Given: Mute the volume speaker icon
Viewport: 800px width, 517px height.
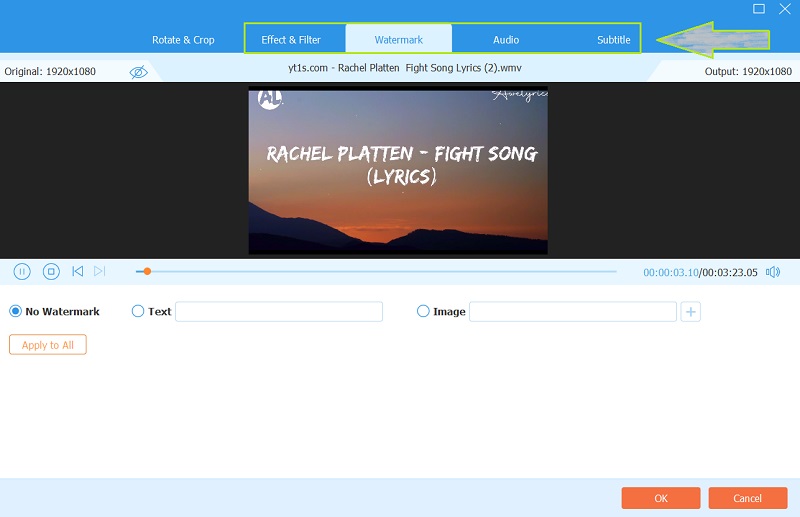Looking at the screenshot, I should pos(773,272).
